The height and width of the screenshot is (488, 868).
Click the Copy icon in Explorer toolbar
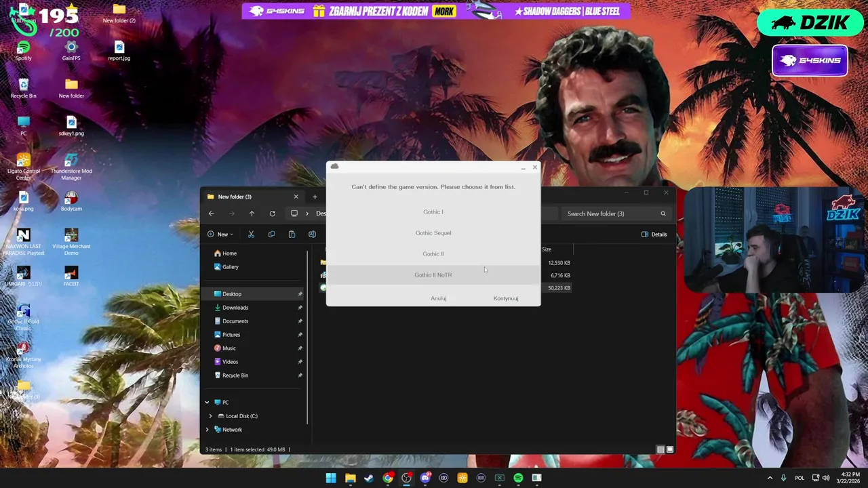pyautogui.click(x=271, y=234)
